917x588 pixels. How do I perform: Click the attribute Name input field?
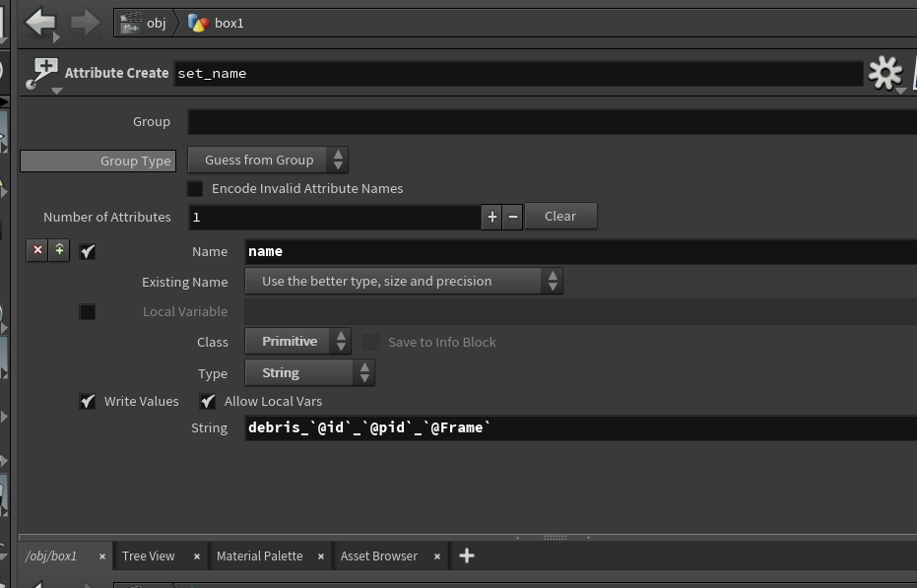(581, 251)
